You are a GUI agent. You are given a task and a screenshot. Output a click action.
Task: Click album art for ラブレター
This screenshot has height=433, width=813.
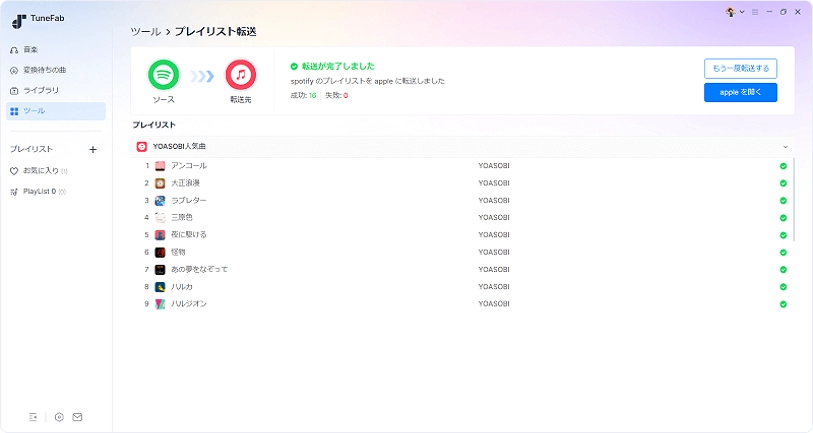point(160,200)
